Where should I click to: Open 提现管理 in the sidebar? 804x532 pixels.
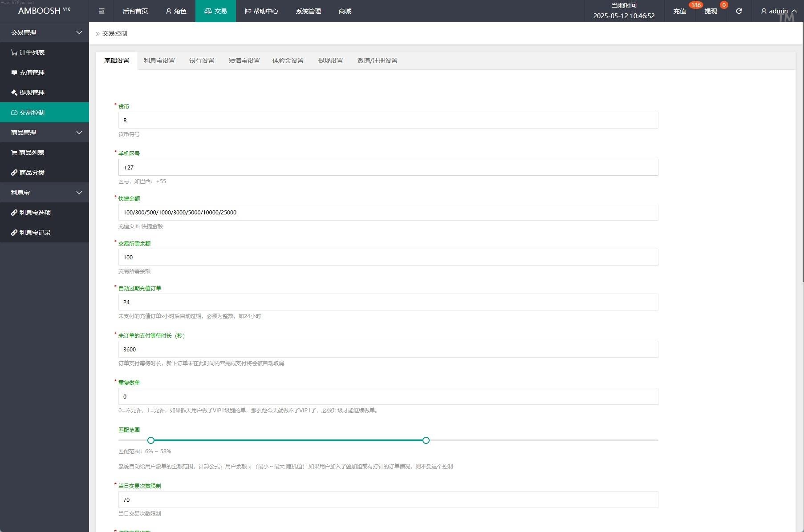28,93
